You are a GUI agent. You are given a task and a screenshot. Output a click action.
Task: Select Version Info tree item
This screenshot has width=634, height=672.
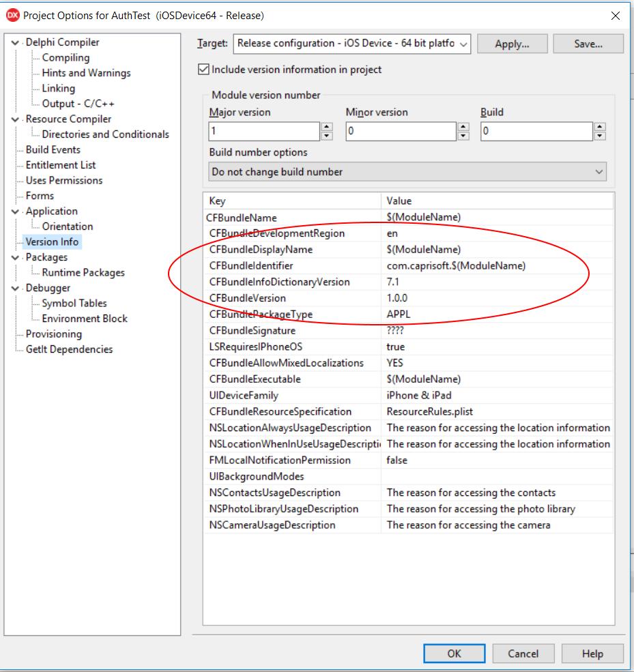click(52, 242)
